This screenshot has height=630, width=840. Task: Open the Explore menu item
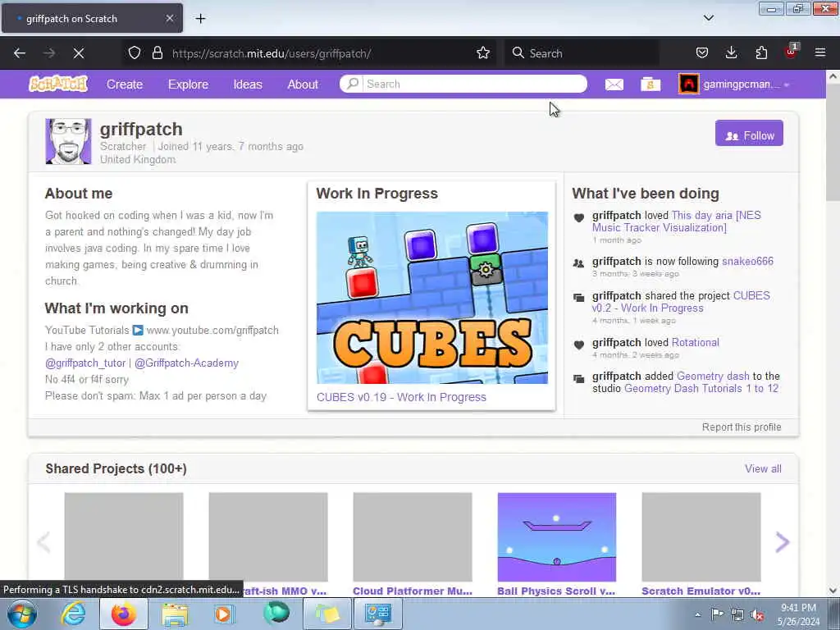[x=188, y=84]
